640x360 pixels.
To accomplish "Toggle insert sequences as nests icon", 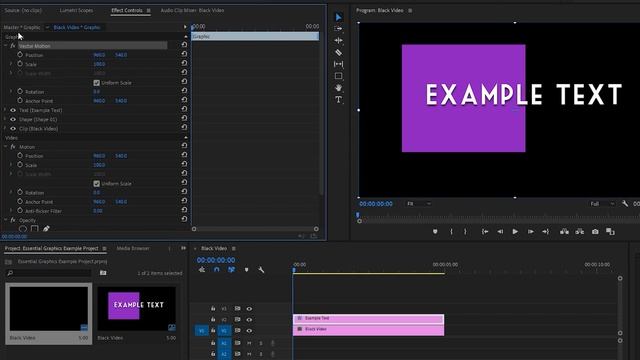I will (x=202, y=270).
